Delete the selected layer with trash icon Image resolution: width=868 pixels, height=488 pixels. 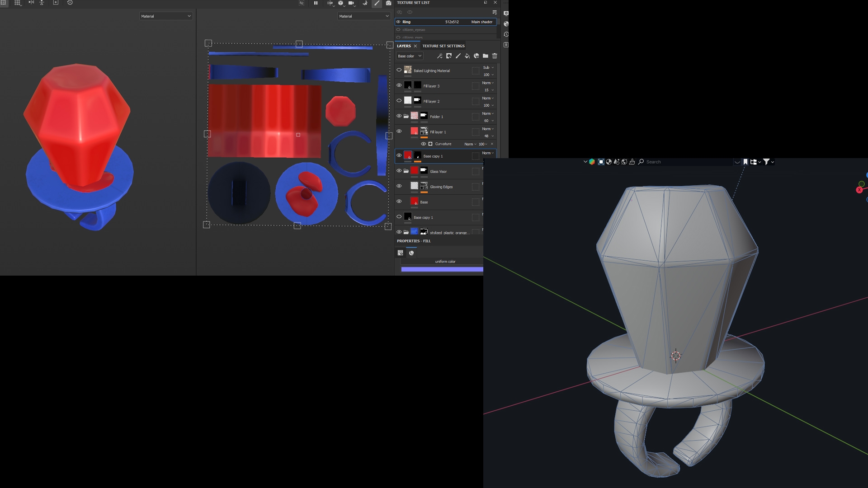pyautogui.click(x=495, y=56)
